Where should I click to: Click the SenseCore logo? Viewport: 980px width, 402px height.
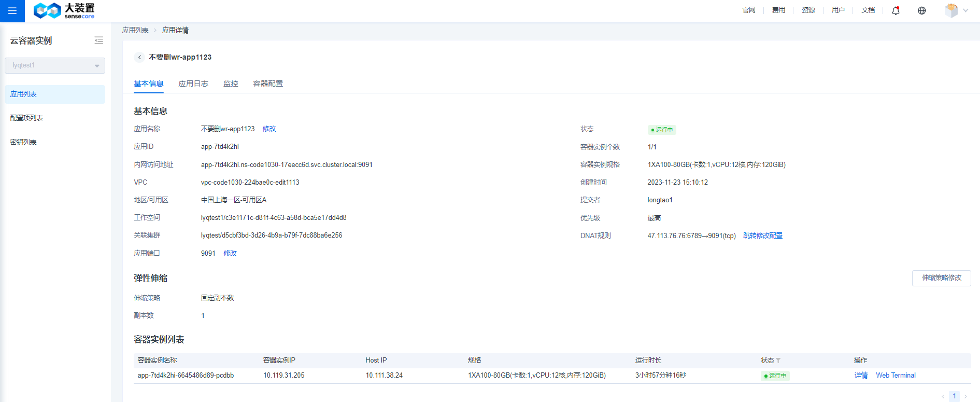(64, 11)
